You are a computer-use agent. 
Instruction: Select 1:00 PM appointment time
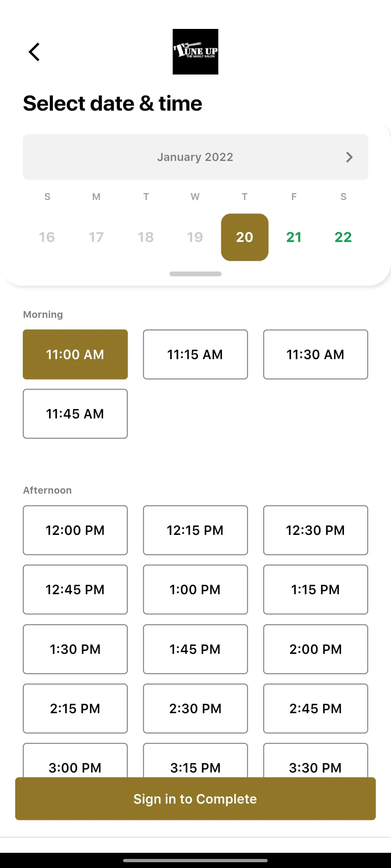click(x=195, y=590)
